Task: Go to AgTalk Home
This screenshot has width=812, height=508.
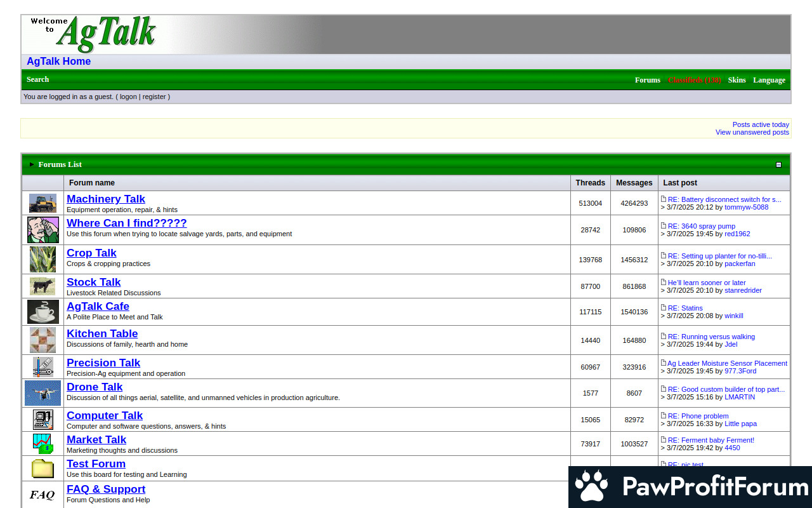Action: 58,62
